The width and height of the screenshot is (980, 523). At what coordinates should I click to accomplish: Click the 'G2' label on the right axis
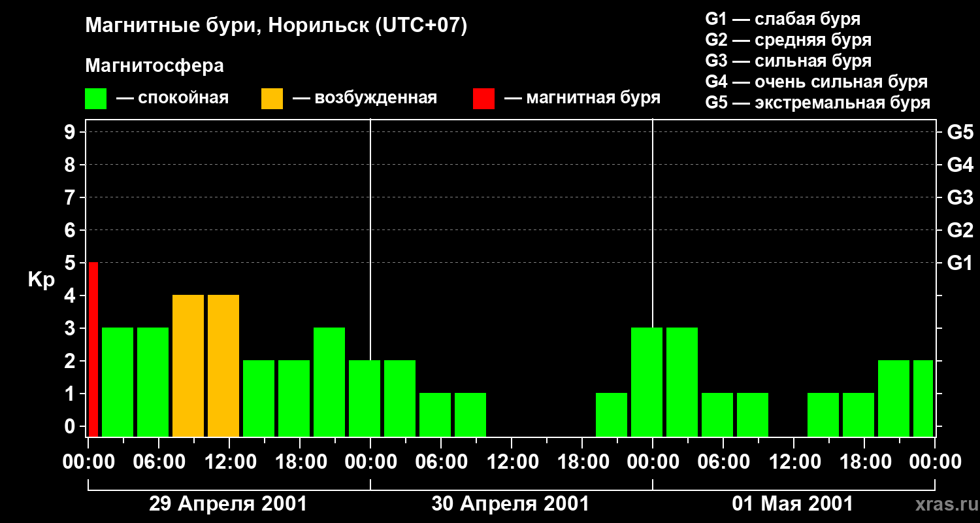(960, 230)
